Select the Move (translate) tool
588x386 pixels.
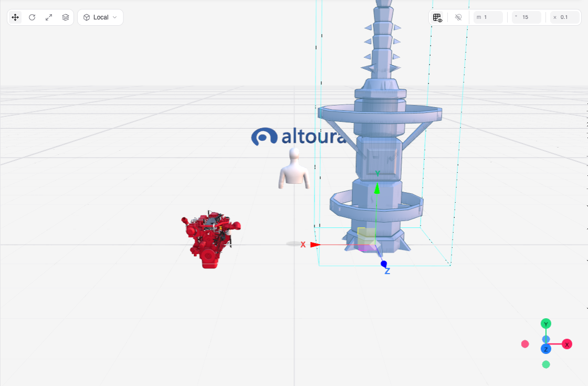coord(15,17)
